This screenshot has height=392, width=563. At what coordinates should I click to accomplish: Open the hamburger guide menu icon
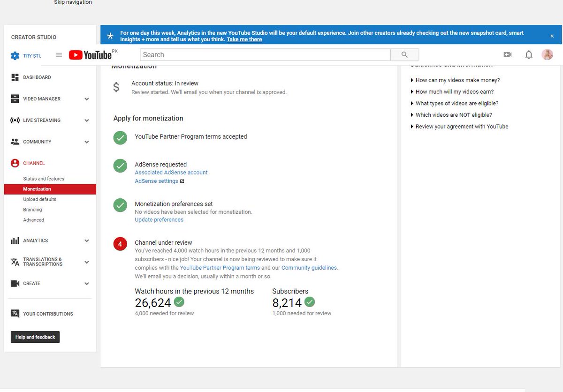[59, 55]
